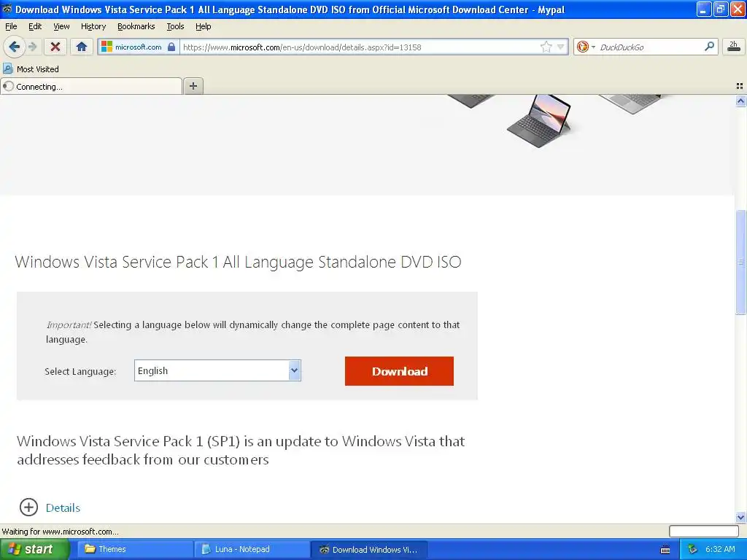Bookmark this page with the star icon
This screenshot has width=747, height=560.
tap(546, 47)
